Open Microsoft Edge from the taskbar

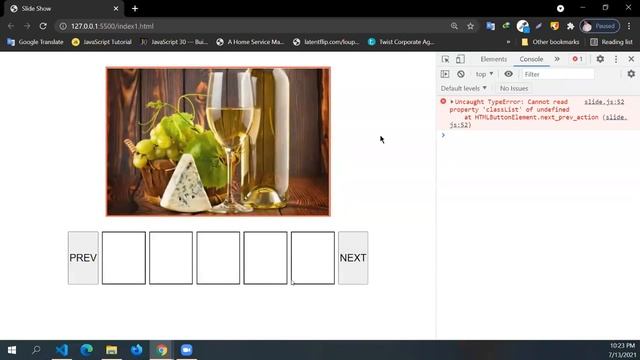point(87,350)
